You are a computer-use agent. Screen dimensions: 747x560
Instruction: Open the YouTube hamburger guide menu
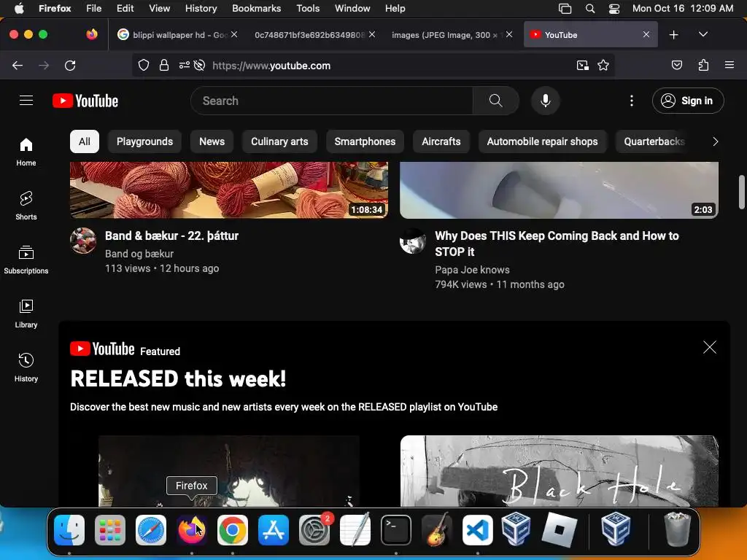coord(26,101)
